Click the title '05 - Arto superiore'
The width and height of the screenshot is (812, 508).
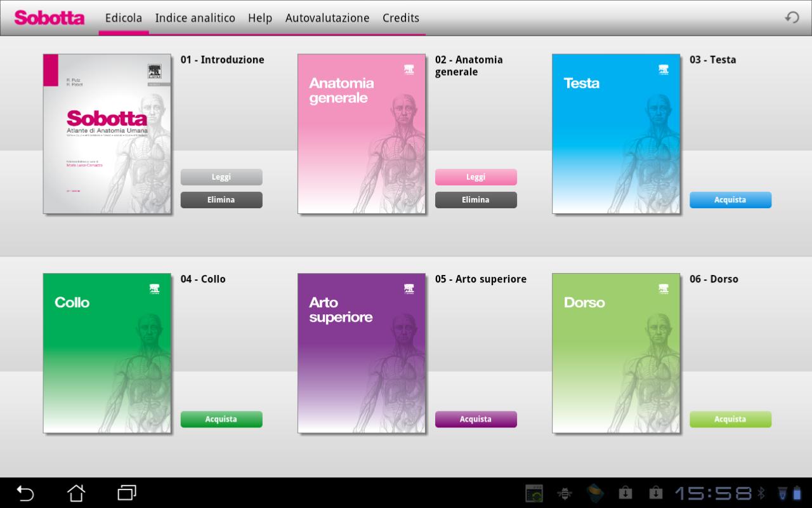pyautogui.click(x=481, y=279)
